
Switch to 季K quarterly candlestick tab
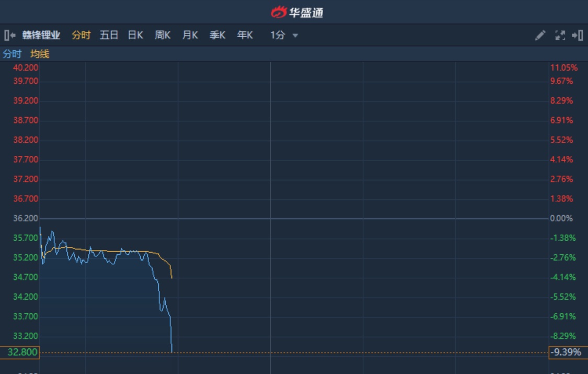click(217, 35)
